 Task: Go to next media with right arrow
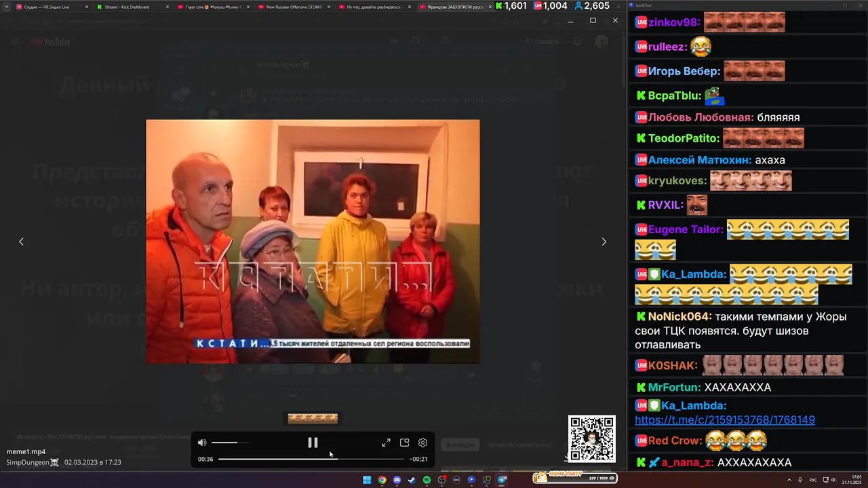[604, 241]
